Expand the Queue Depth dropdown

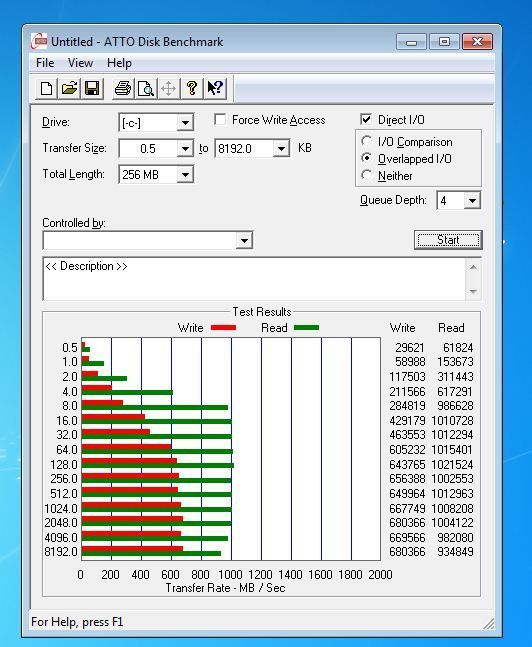click(472, 201)
